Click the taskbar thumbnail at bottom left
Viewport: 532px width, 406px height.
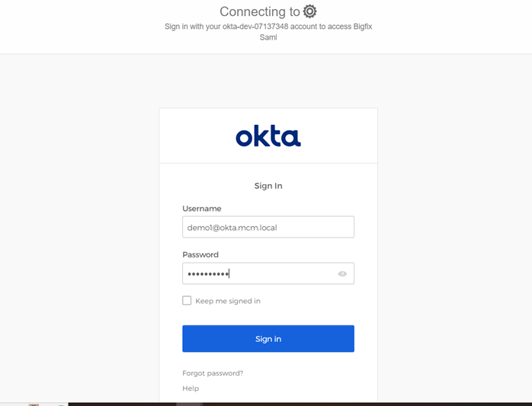click(x=34, y=404)
